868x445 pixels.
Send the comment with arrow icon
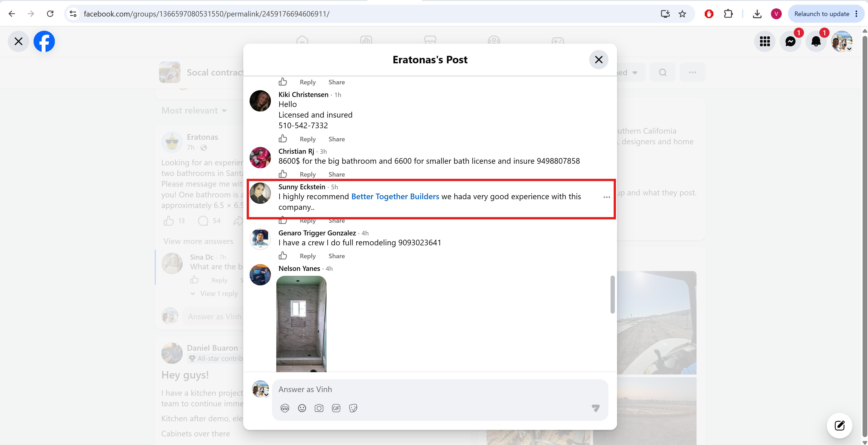coord(595,408)
